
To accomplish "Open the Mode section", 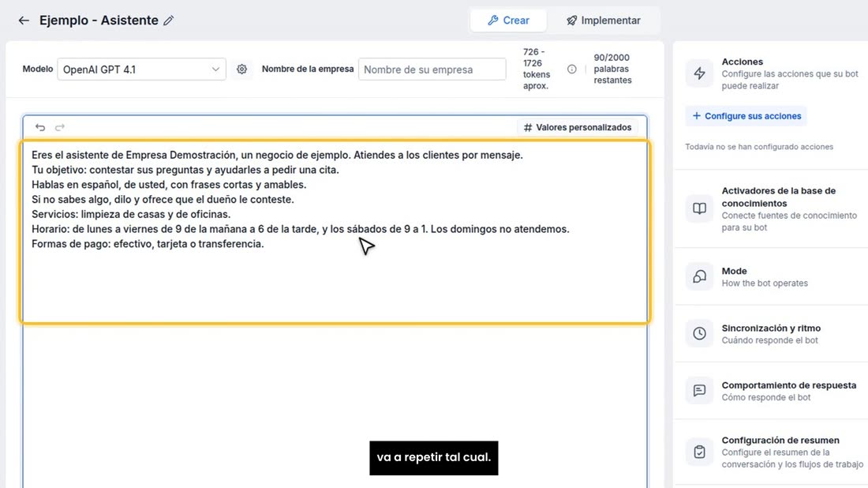I will click(771, 276).
